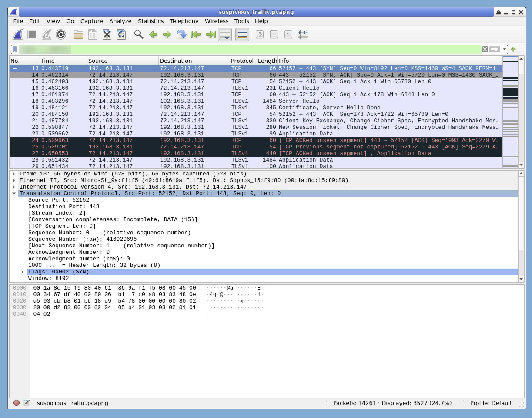
Task: Sort by the Info column header
Action: click(x=390, y=61)
